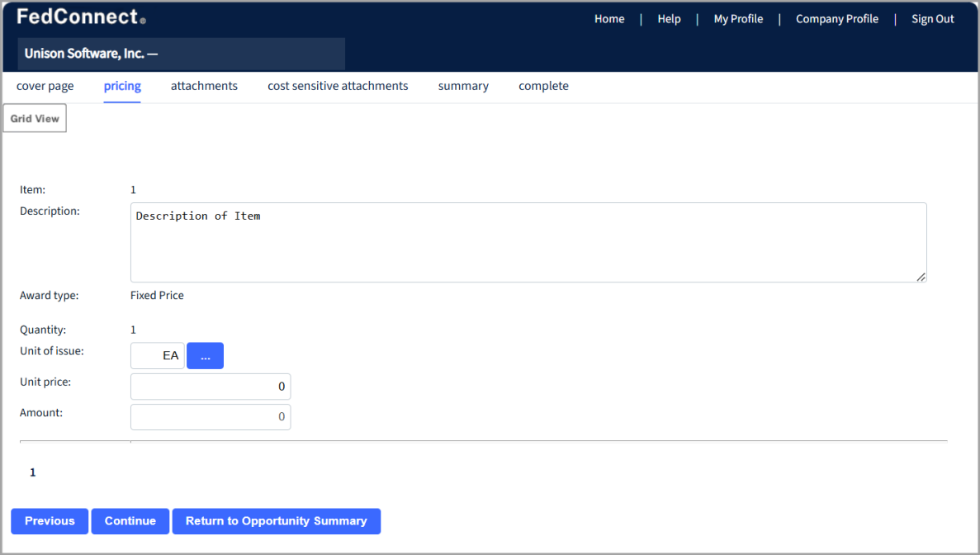Viewport: 980px width, 555px height.
Task: Click the FedConnect logo
Action: [81, 17]
